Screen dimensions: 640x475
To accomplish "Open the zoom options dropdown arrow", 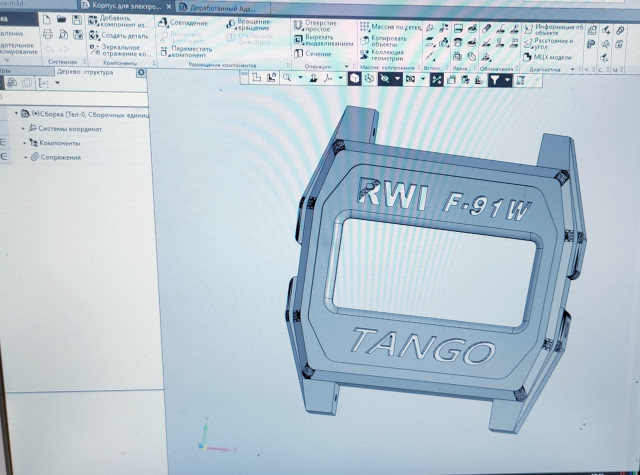I will [x=300, y=77].
